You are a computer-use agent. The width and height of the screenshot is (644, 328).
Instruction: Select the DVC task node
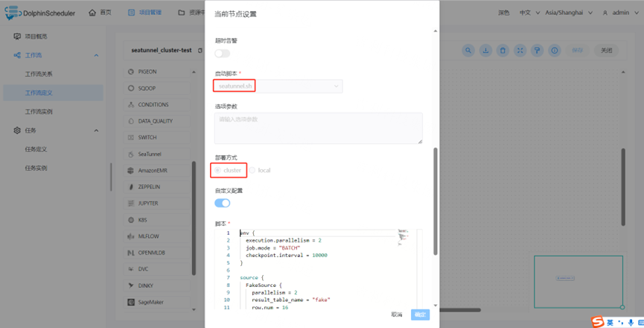pos(156,269)
